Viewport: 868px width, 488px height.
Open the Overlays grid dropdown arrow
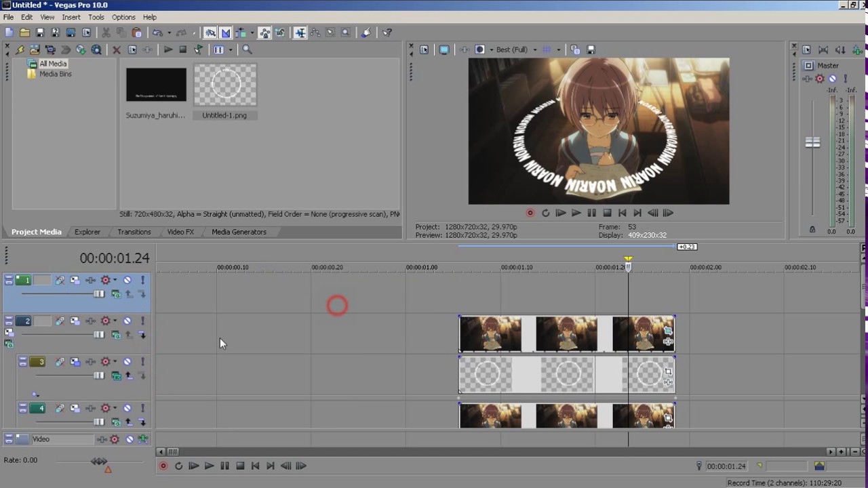tap(559, 49)
